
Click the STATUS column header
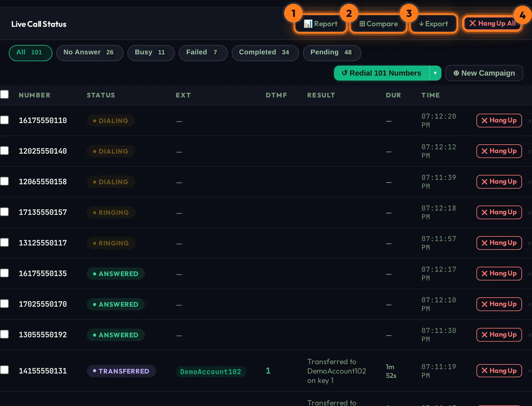[101, 95]
